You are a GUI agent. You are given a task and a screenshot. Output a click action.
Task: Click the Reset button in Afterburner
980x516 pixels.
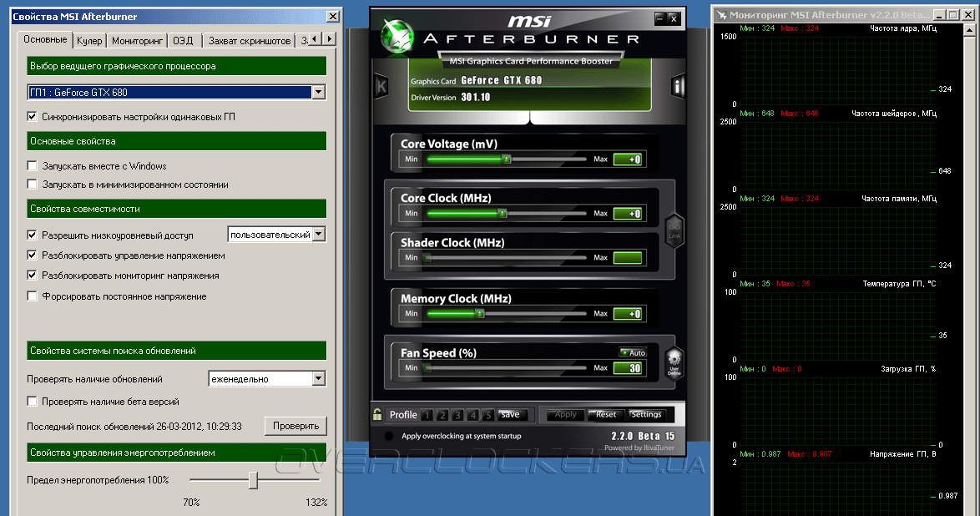coord(606,414)
